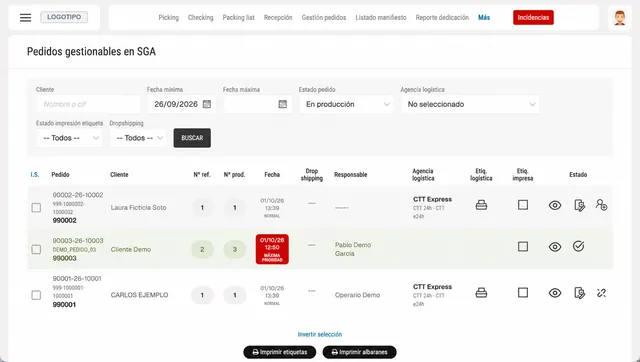
Task: Open the user avatar profile
Action: click(620, 18)
